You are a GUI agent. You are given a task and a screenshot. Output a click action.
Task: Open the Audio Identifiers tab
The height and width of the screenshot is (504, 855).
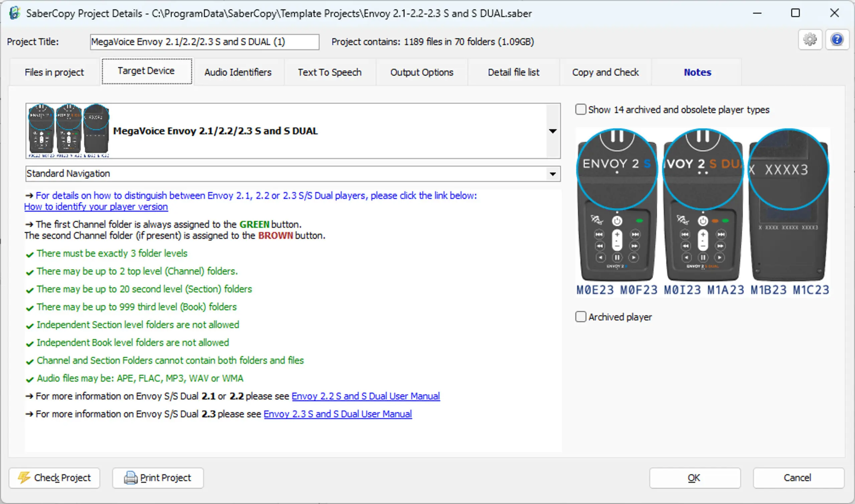pos(238,72)
